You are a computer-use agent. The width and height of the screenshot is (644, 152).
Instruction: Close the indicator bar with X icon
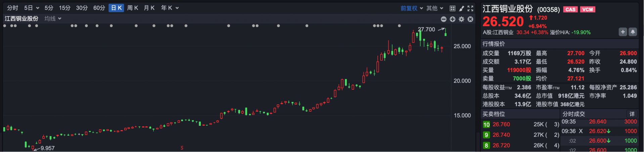pos(470,19)
